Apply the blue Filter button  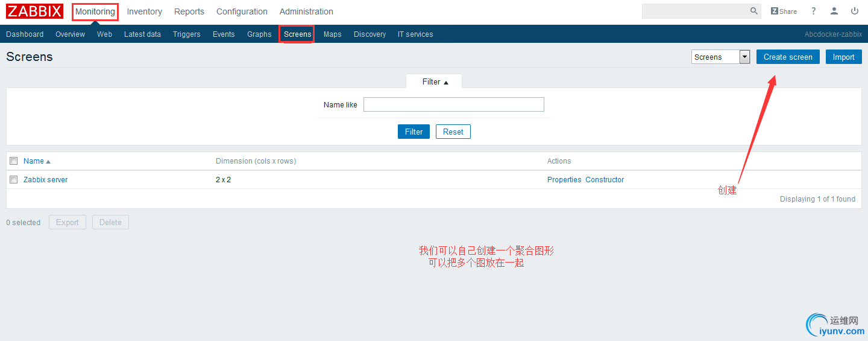[x=414, y=132]
